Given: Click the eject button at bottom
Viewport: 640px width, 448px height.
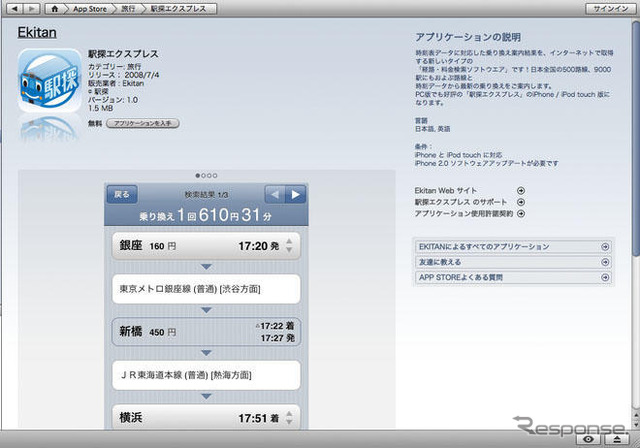Looking at the screenshot, I should pyautogui.click(x=617, y=439).
